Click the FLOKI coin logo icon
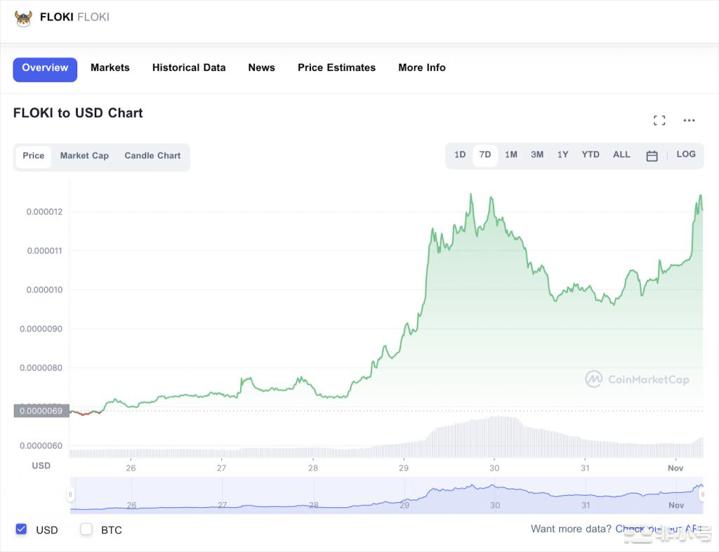719x552 pixels. click(23, 17)
